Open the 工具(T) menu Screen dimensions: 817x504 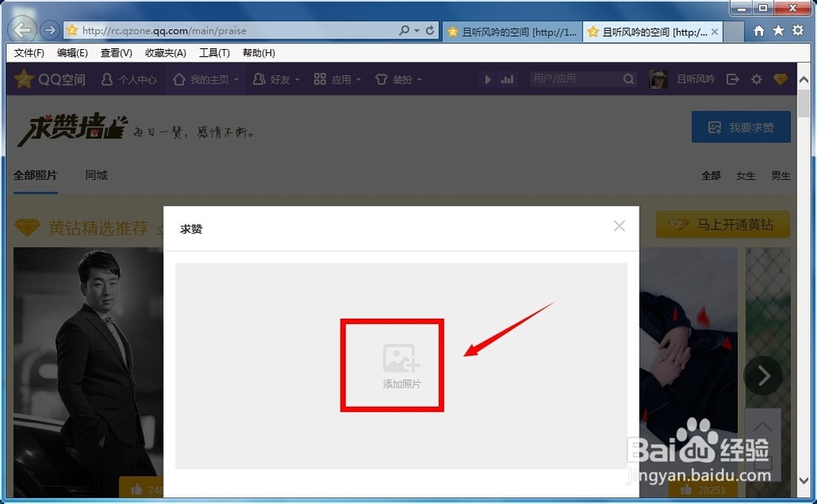(214, 53)
